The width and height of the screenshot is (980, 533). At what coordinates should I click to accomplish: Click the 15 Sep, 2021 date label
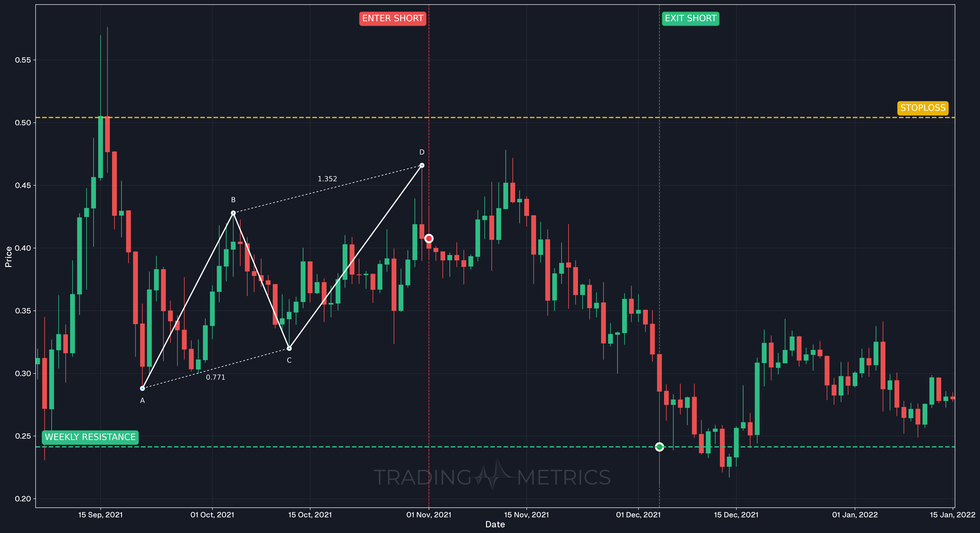pos(100,515)
